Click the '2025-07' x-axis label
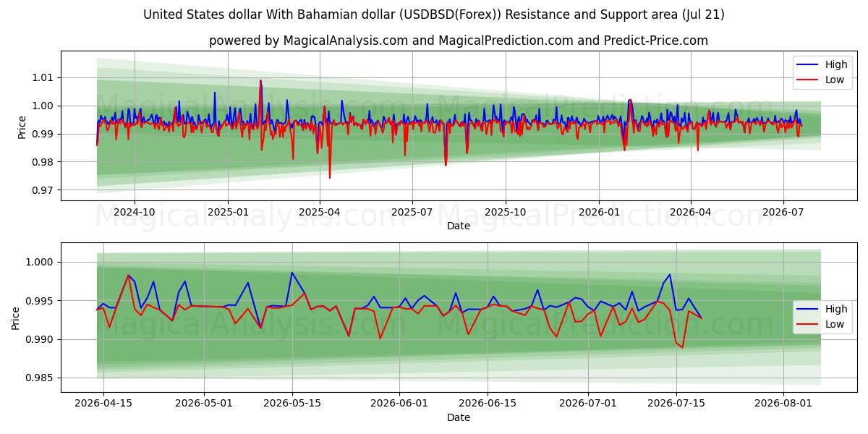Screen dimensions: 868x434 click(x=412, y=213)
